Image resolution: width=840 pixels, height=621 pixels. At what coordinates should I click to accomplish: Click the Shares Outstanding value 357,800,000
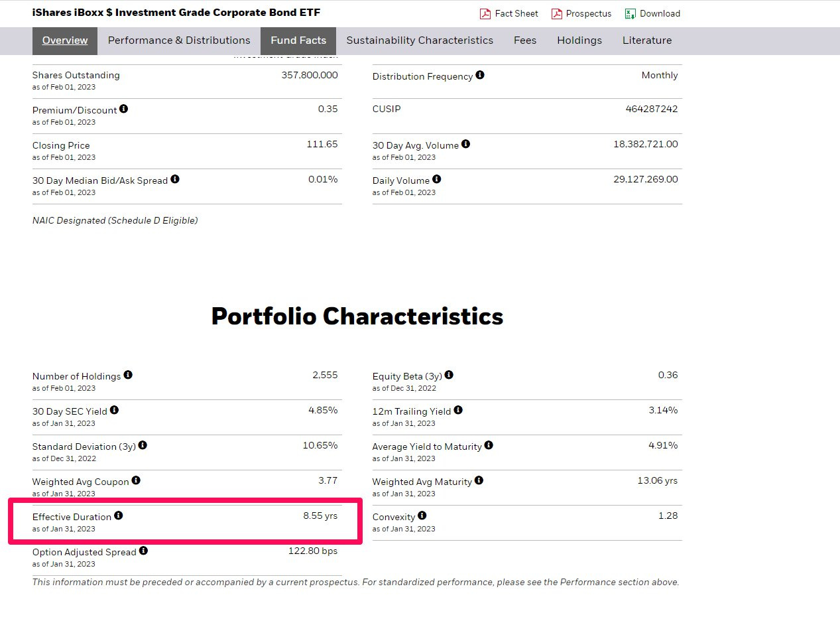click(x=310, y=75)
